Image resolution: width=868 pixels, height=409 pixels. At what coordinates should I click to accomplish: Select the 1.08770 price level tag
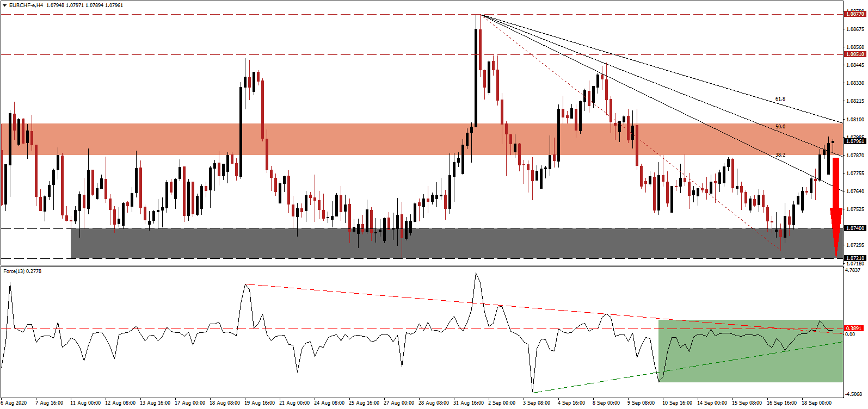(854, 14)
